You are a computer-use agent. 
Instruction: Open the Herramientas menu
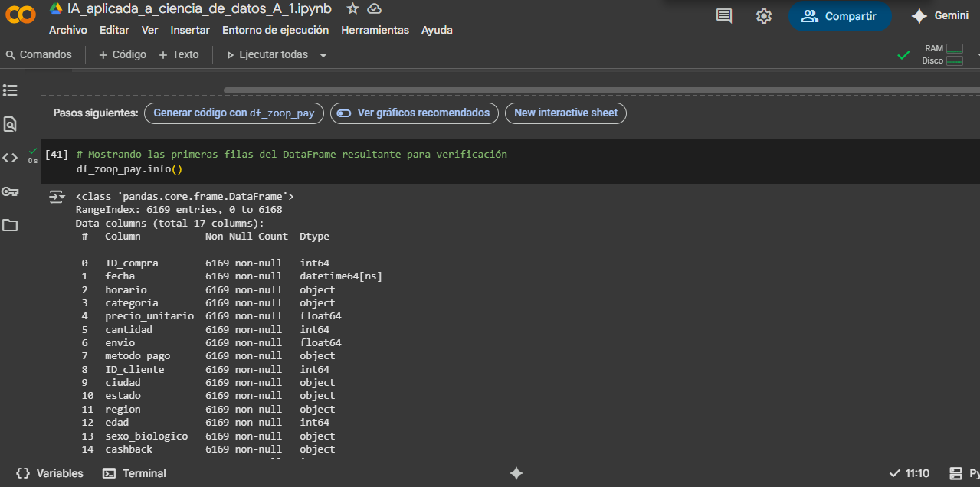point(375,30)
